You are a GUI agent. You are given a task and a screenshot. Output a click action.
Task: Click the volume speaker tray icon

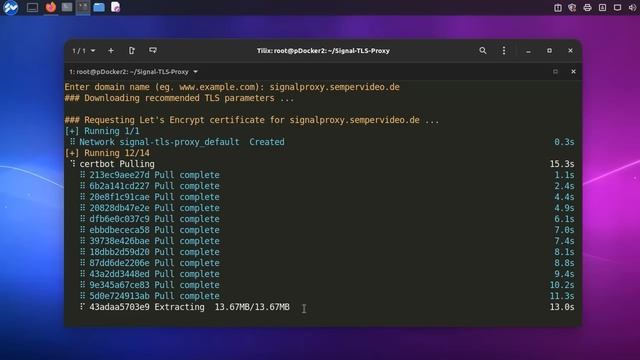(x=632, y=7)
